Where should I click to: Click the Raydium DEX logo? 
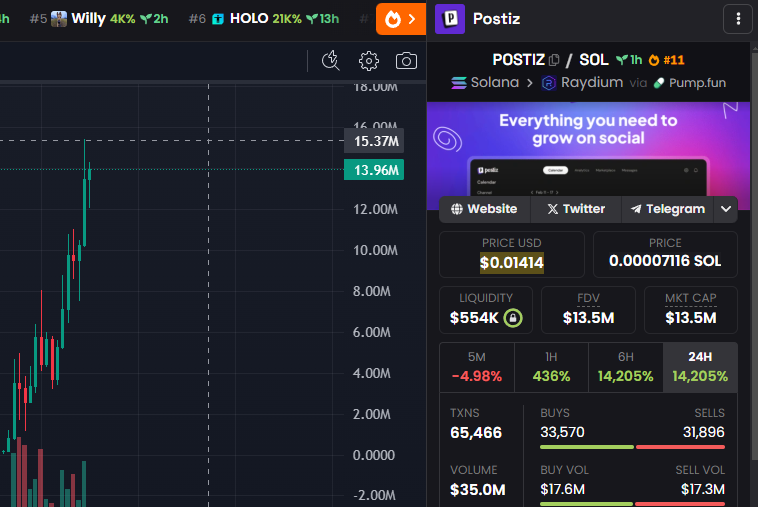549,83
